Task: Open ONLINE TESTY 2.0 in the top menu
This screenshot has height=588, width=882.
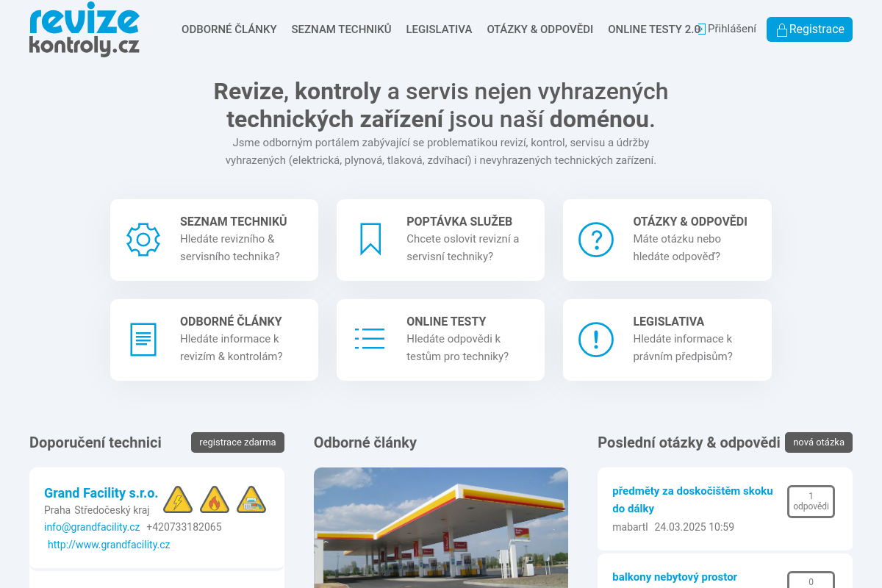Action: pos(654,29)
